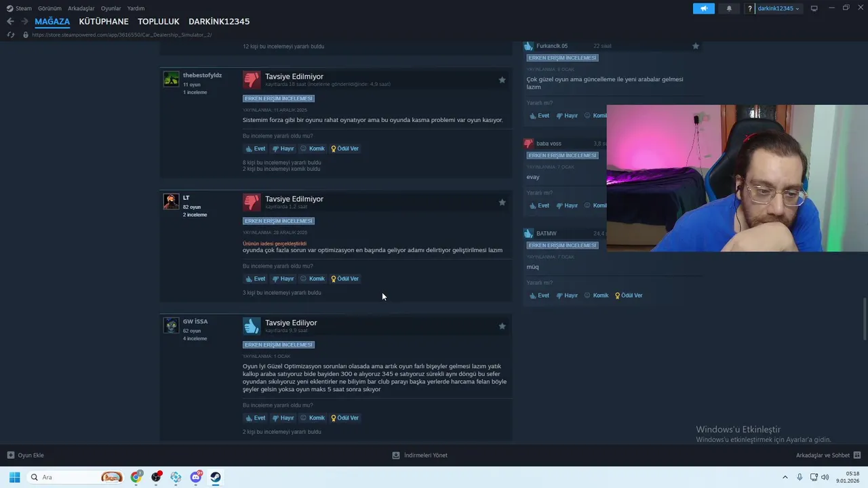
Task: Switch to the MAĞAZA tab
Action: pos(52,22)
